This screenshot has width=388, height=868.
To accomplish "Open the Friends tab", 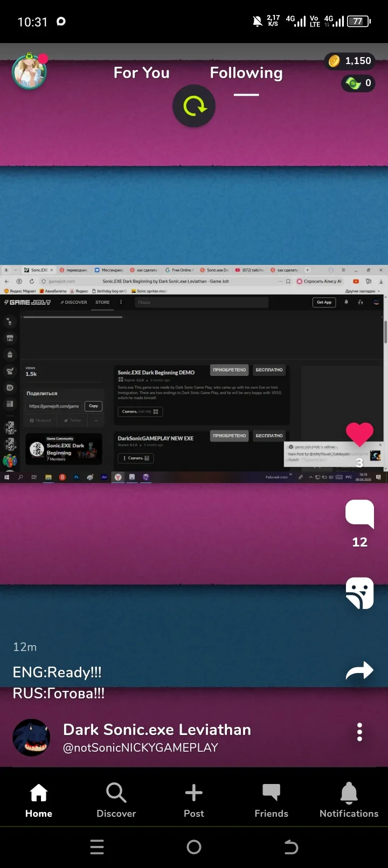I will pos(272,800).
